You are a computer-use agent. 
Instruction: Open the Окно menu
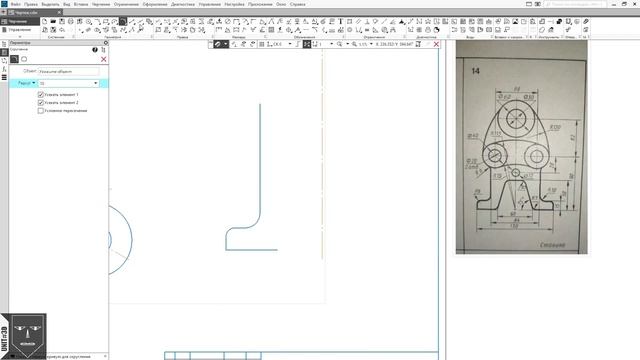pos(281,4)
